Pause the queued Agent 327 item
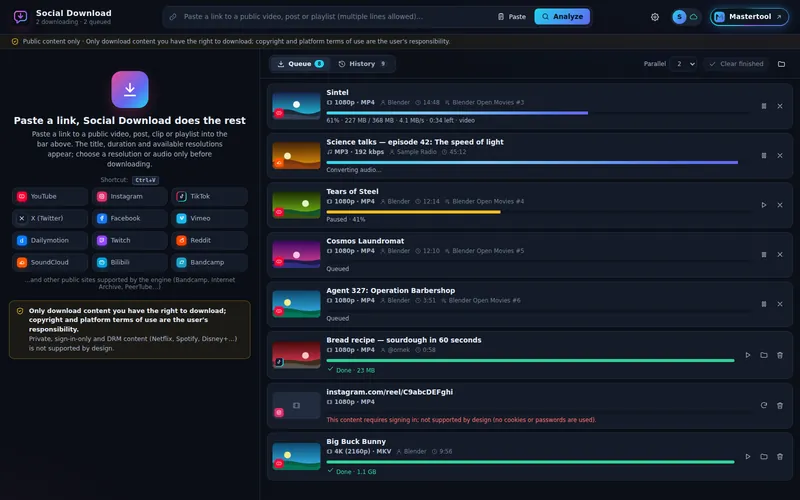Image resolution: width=800 pixels, height=500 pixels. pyautogui.click(x=764, y=304)
